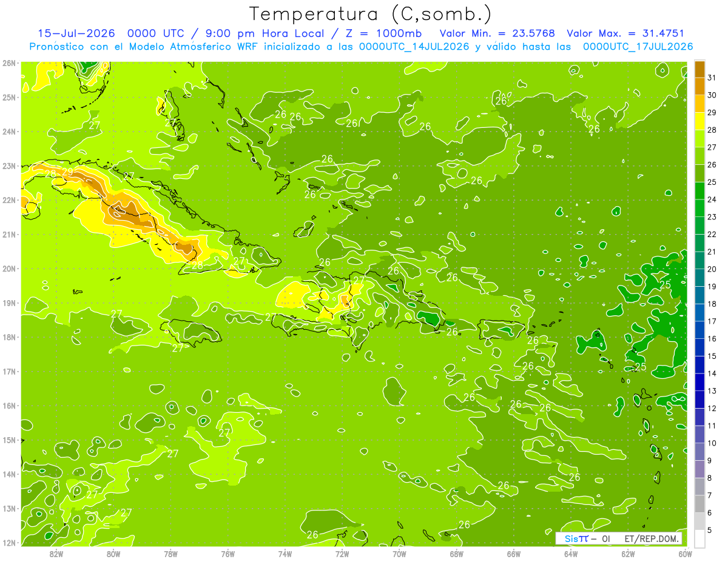The width and height of the screenshot is (728, 562).
Task: Click the latitude label "26N"
Action: [8, 63]
